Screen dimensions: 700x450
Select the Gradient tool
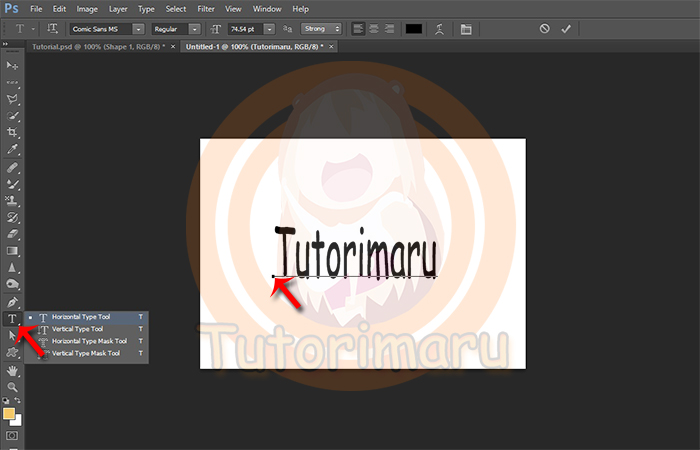pos(12,250)
